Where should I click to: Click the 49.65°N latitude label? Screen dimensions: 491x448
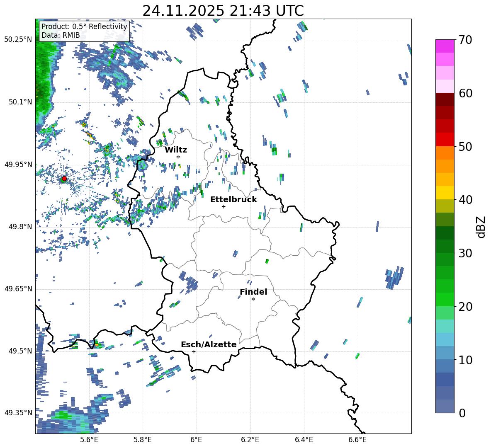18,289
